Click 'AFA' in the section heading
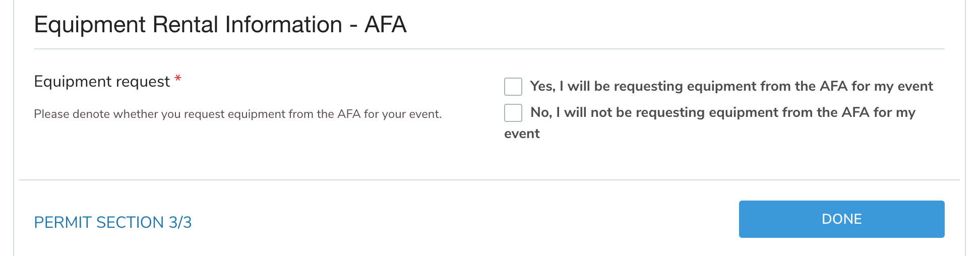Screen dimensions: 980x256 [x=385, y=25]
